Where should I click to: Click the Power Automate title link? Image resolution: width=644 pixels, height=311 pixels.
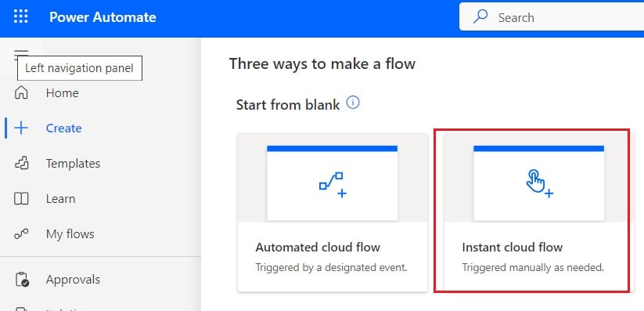(x=103, y=17)
